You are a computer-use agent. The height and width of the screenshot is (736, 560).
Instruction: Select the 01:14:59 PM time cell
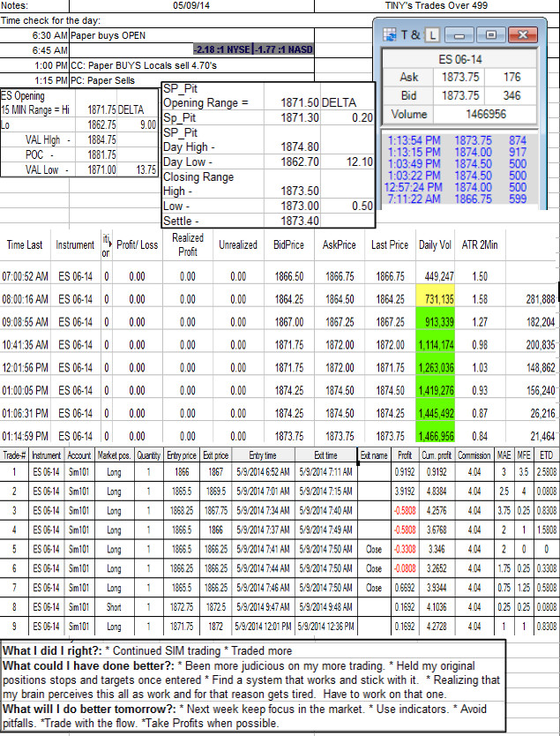point(25,437)
